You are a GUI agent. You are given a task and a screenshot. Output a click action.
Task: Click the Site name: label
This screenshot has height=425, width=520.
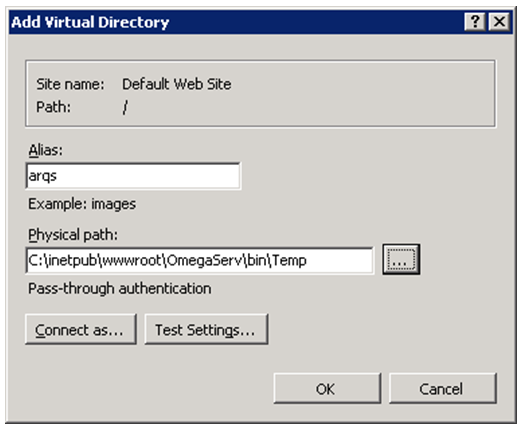[70, 84]
